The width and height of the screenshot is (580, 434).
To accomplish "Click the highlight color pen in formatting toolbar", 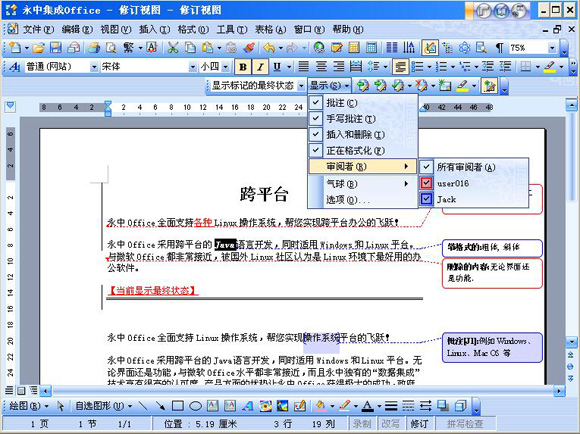I will click(x=550, y=67).
